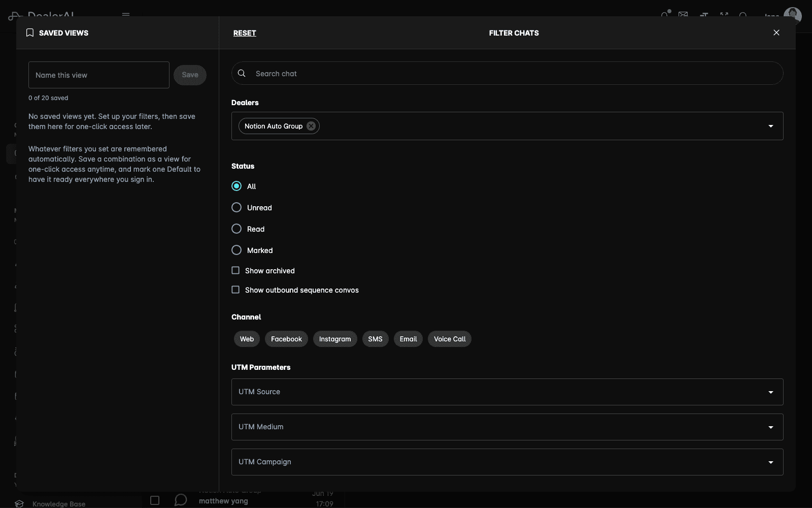Viewport: 812px width, 508px height.
Task: Click the UTM Parameters label
Action: coord(261,367)
